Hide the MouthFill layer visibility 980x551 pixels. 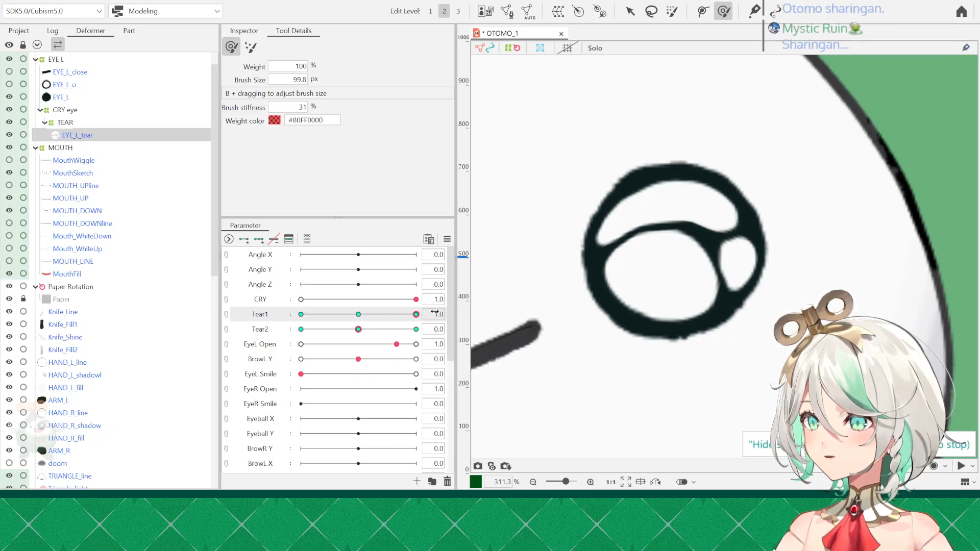[x=9, y=273]
